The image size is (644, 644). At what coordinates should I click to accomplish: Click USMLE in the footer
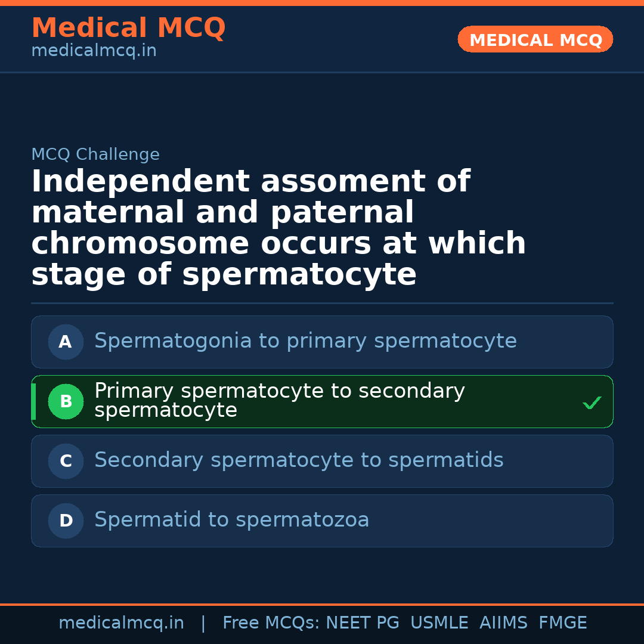coord(439,623)
